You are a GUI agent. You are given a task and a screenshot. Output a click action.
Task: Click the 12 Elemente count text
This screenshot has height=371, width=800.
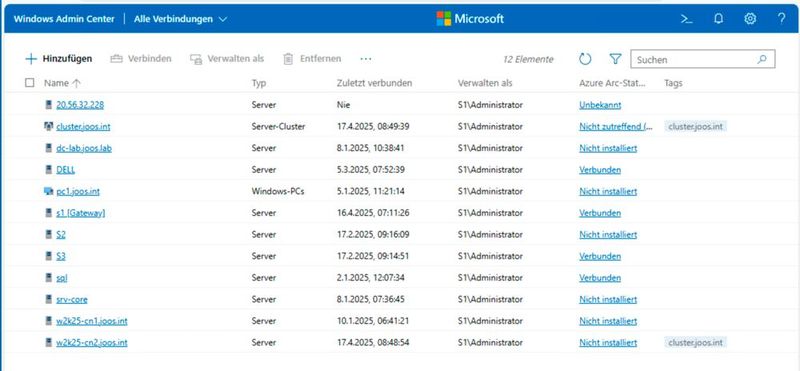pos(528,59)
